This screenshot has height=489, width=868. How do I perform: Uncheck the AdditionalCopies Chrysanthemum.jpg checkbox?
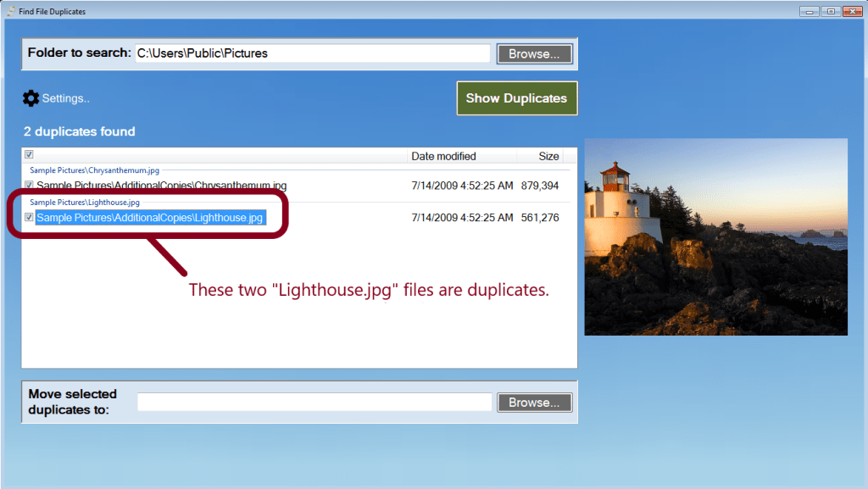pyautogui.click(x=29, y=186)
